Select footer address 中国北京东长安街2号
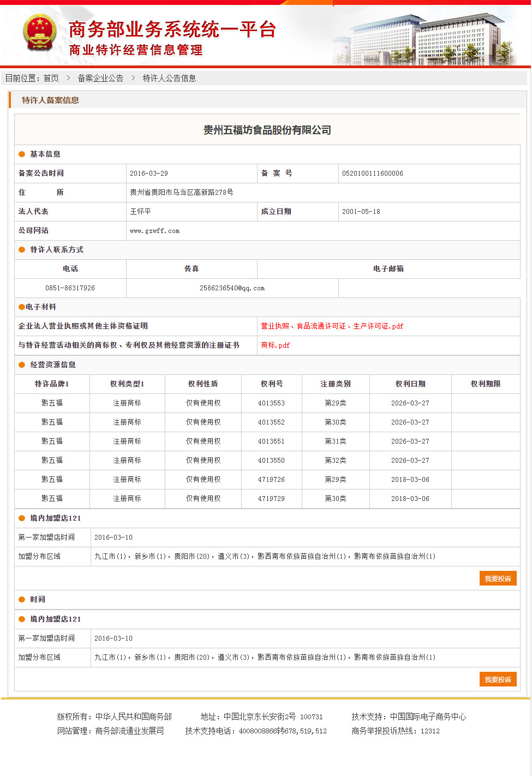Screen dimensions: 532x776 [260, 717]
